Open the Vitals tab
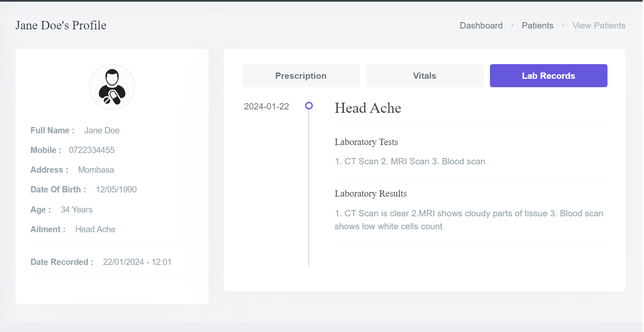644x332 pixels. pos(424,76)
